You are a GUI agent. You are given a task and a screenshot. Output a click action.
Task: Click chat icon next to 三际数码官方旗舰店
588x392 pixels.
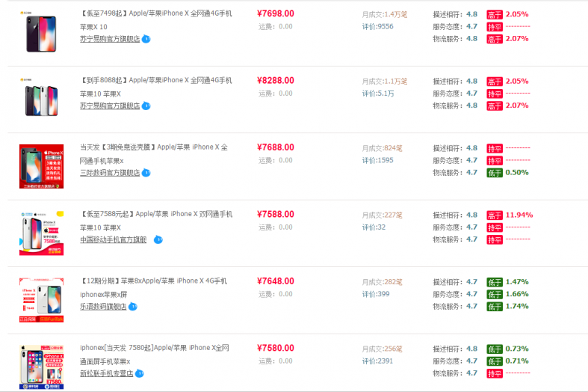tap(146, 173)
